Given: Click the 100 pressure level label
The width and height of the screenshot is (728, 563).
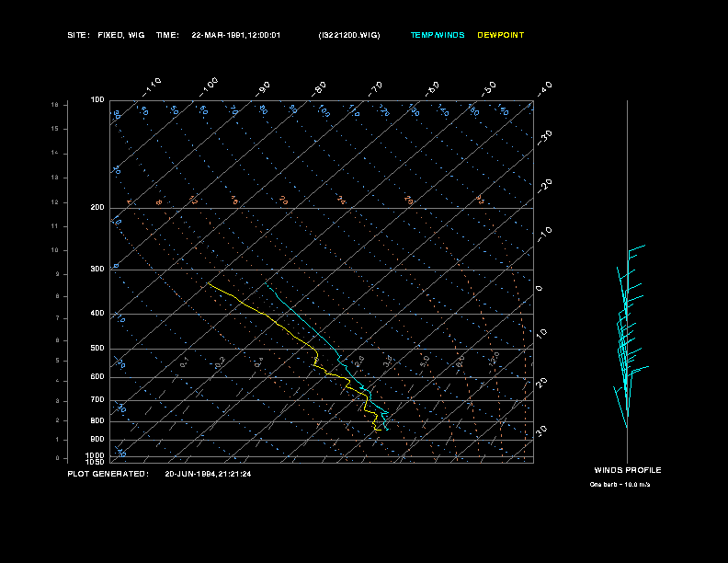Looking at the screenshot, I should click(x=97, y=100).
